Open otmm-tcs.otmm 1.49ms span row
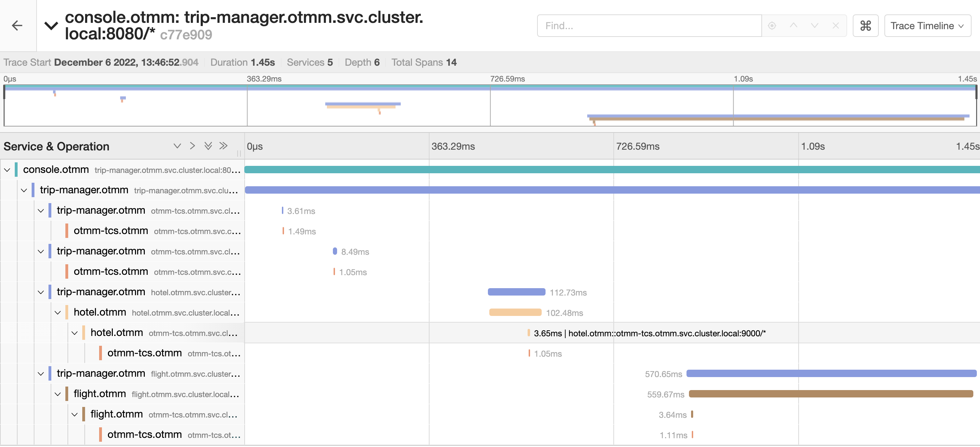 tap(110, 231)
